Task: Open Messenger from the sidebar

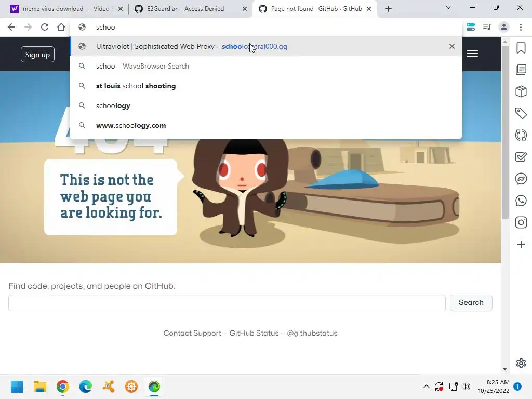Action: (521, 179)
